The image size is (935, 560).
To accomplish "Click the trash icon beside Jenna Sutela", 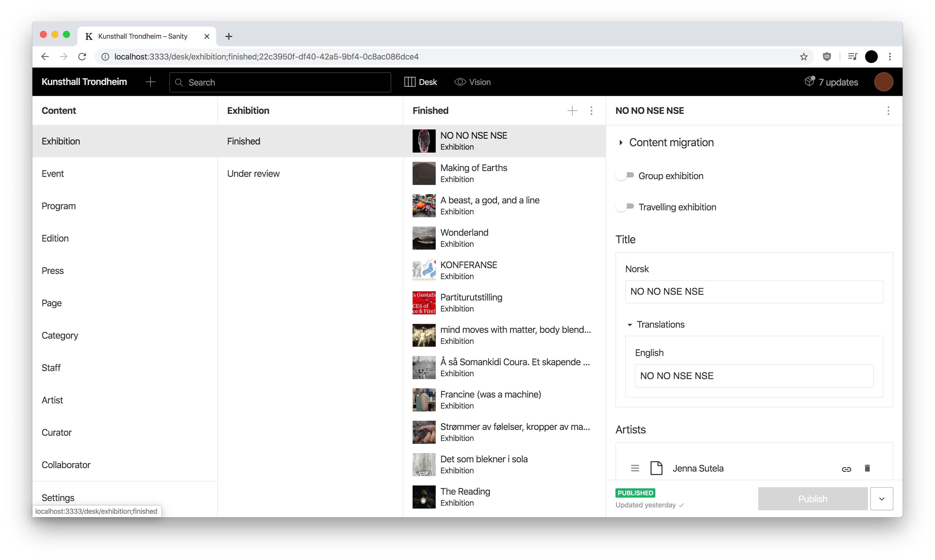I will [x=867, y=468].
